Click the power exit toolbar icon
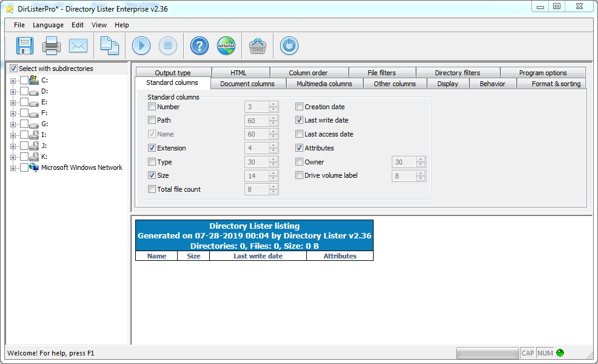Viewport: 598px width, 364px height. pos(289,45)
